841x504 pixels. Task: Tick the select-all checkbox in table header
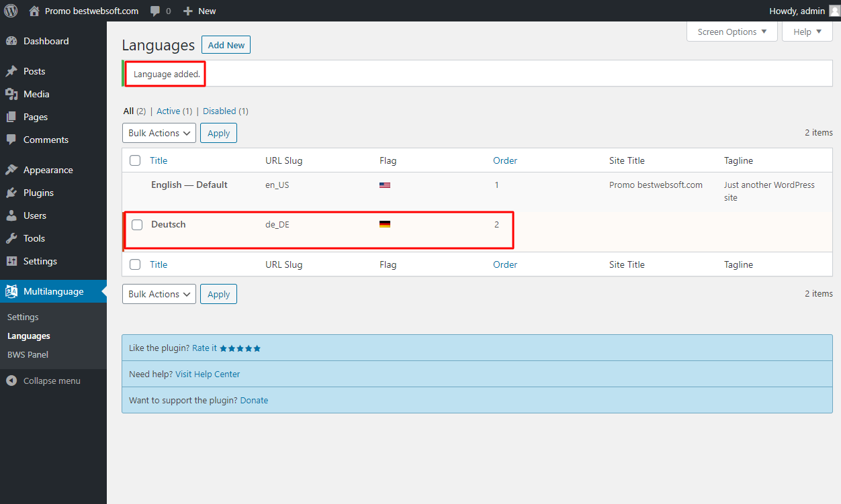(135, 160)
